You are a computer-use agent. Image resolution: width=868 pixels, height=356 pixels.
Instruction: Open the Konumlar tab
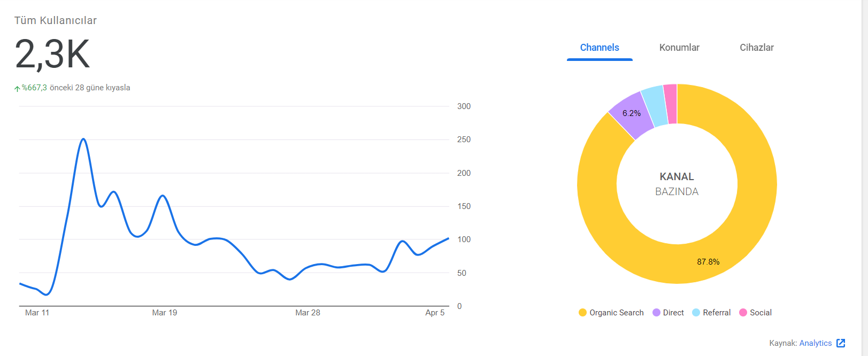(x=679, y=48)
